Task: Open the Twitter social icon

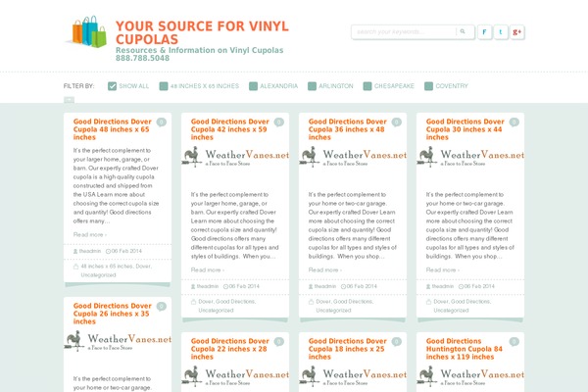Action: click(x=501, y=32)
